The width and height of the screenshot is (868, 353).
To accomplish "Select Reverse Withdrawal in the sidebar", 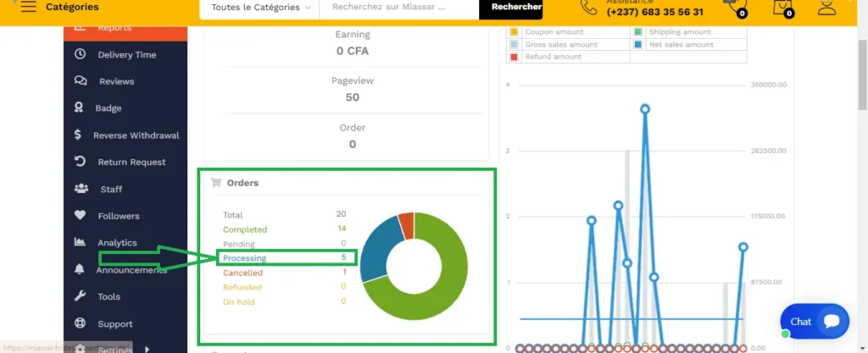I will (136, 135).
